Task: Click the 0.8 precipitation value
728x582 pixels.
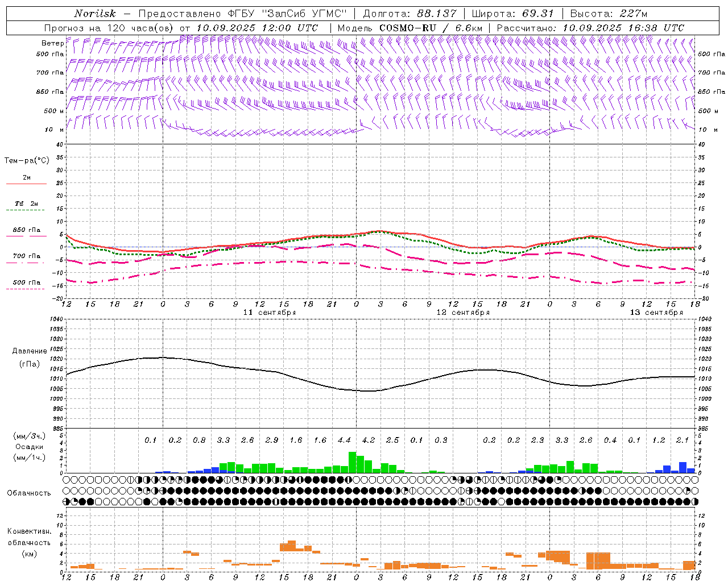Action: point(199,440)
